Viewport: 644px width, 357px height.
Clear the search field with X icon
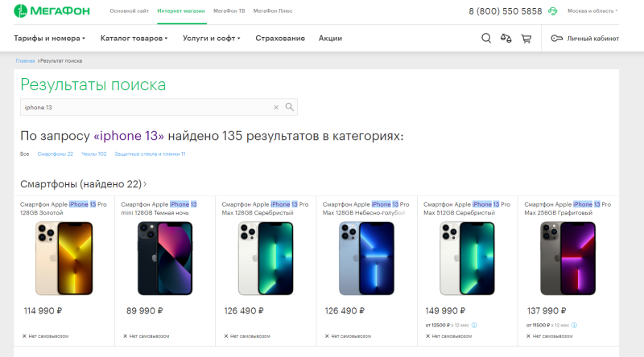(276, 107)
